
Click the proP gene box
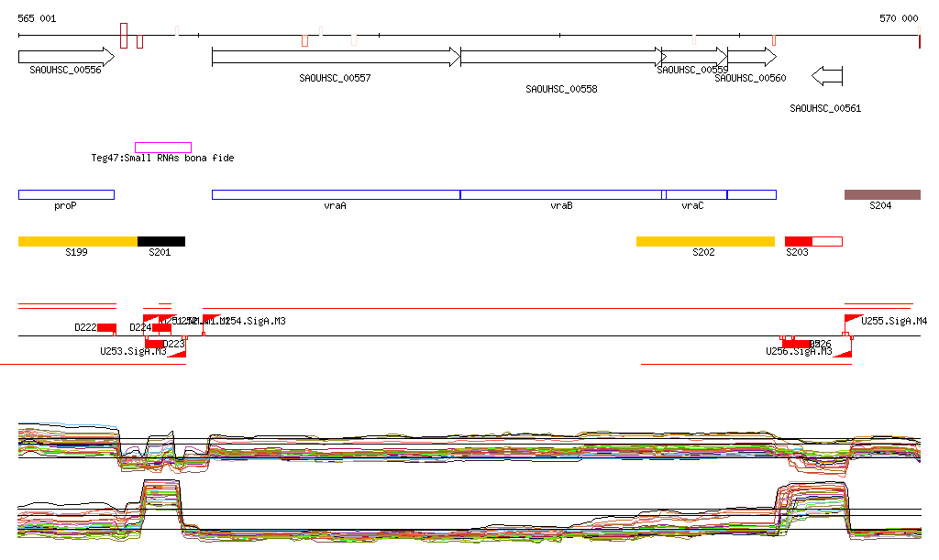(66, 194)
